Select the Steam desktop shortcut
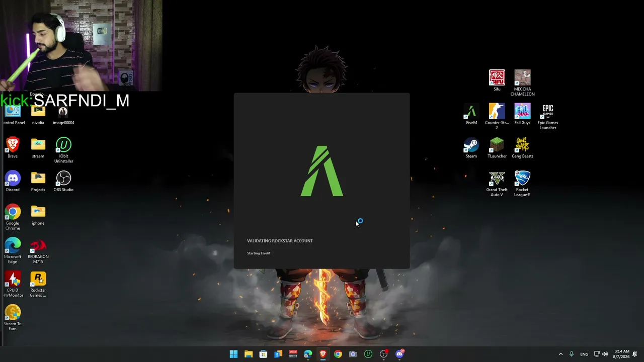 coord(471,148)
